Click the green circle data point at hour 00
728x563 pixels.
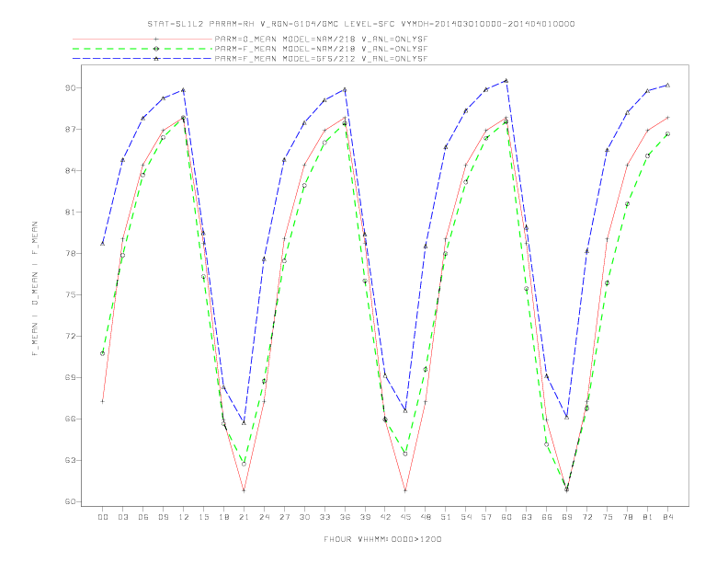point(102,353)
